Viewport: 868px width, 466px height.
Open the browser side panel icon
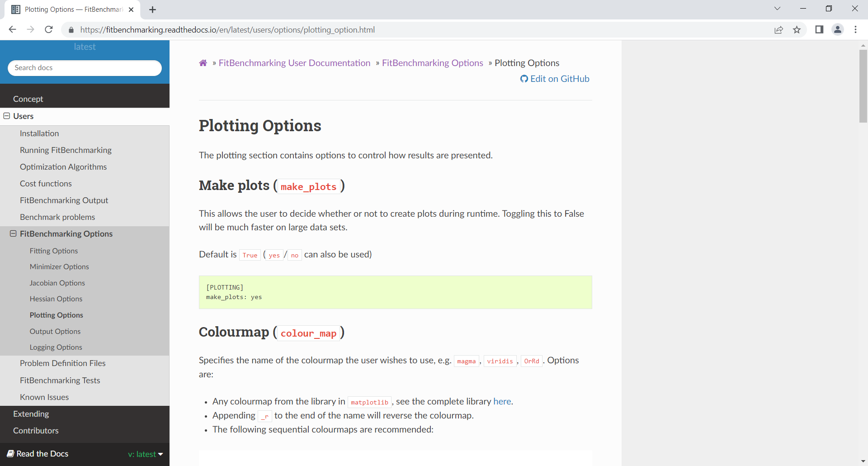[x=819, y=29]
